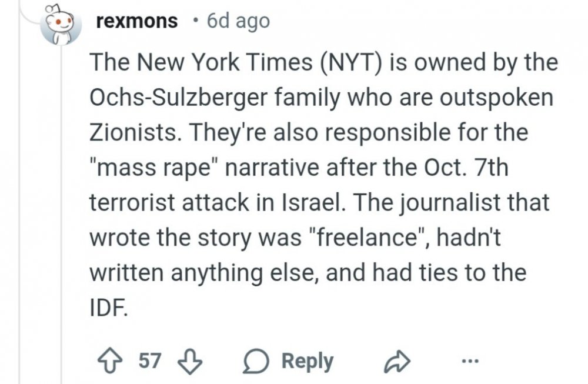
Task: Click the rexmons snoo avatar
Action: click(x=62, y=26)
